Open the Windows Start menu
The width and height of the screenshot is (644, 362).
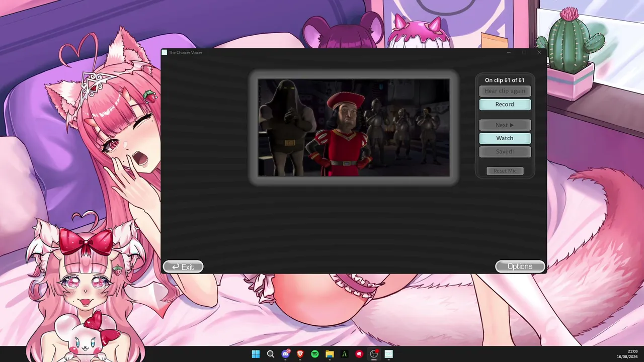[x=256, y=354]
